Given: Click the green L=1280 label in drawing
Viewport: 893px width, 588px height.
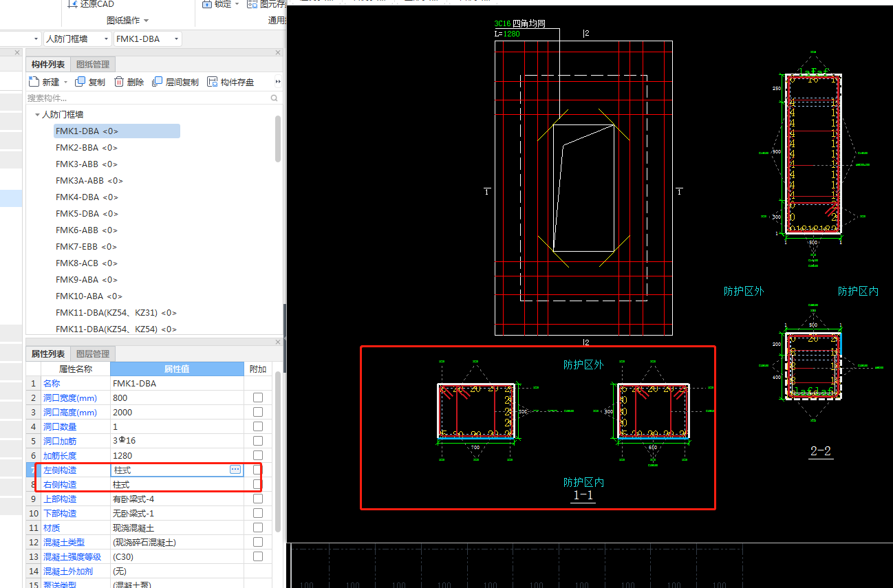Looking at the screenshot, I should coord(507,33).
